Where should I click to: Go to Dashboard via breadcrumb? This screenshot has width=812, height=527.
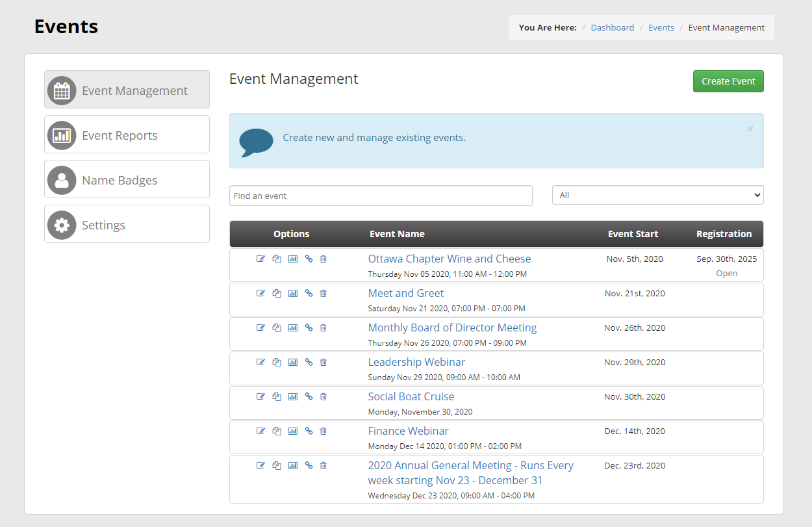pos(613,27)
